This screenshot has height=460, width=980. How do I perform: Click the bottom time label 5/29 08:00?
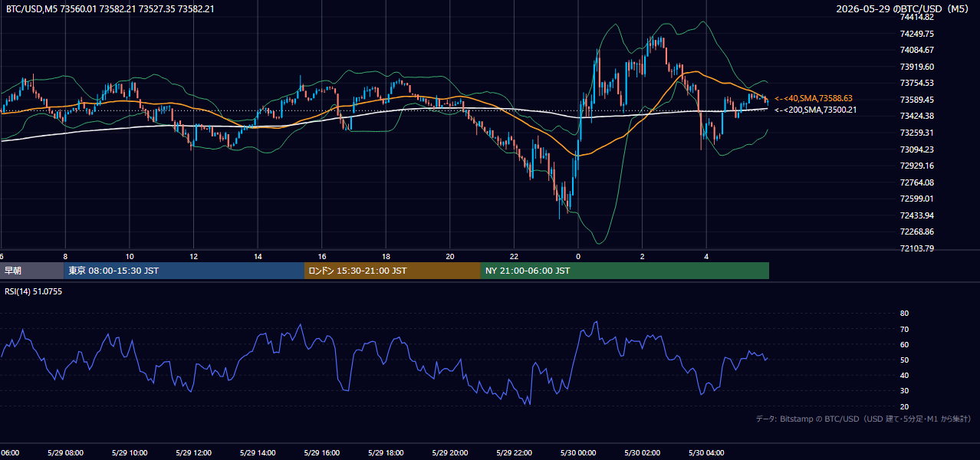65,453
